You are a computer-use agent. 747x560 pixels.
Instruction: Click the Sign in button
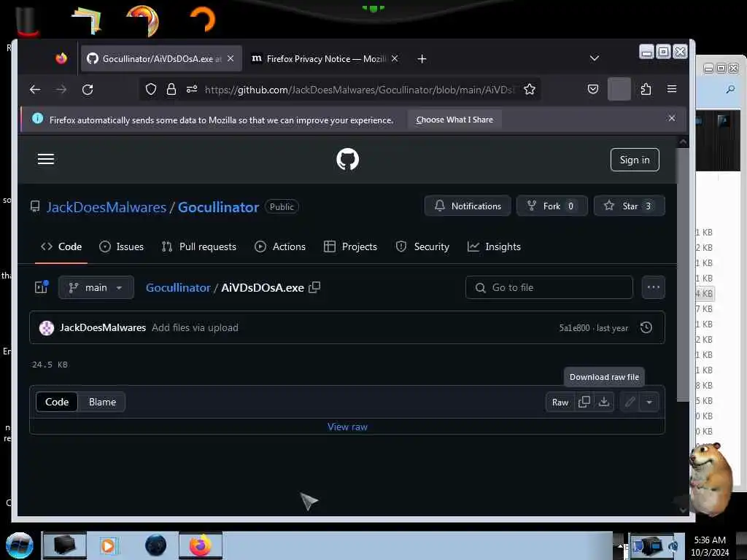tap(635, 160)
